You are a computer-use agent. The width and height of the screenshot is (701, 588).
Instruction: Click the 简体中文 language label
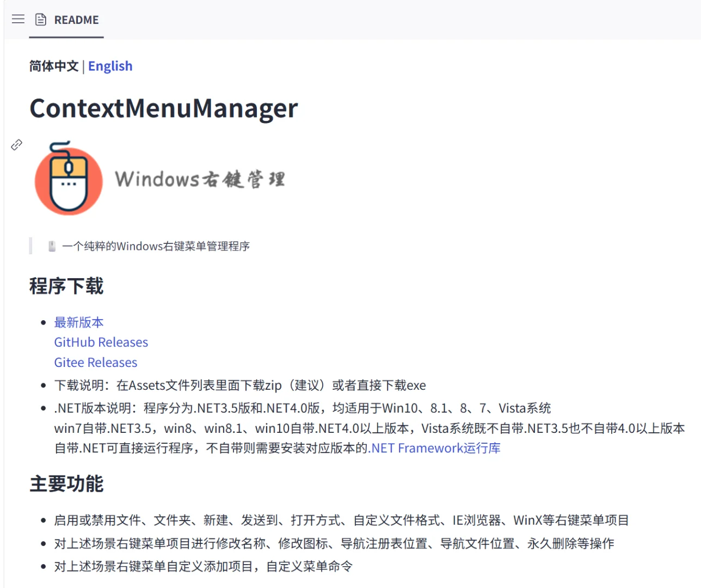(53, 66)
